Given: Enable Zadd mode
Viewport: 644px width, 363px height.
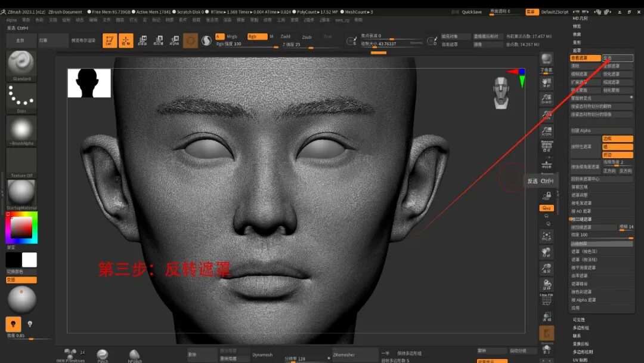Looking at the screenshot, I should (x=286, y=36).
